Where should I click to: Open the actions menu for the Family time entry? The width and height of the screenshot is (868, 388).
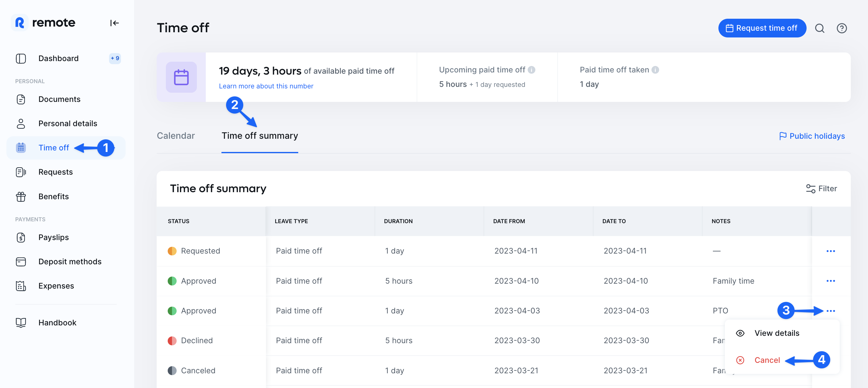[x=831, y=281]
